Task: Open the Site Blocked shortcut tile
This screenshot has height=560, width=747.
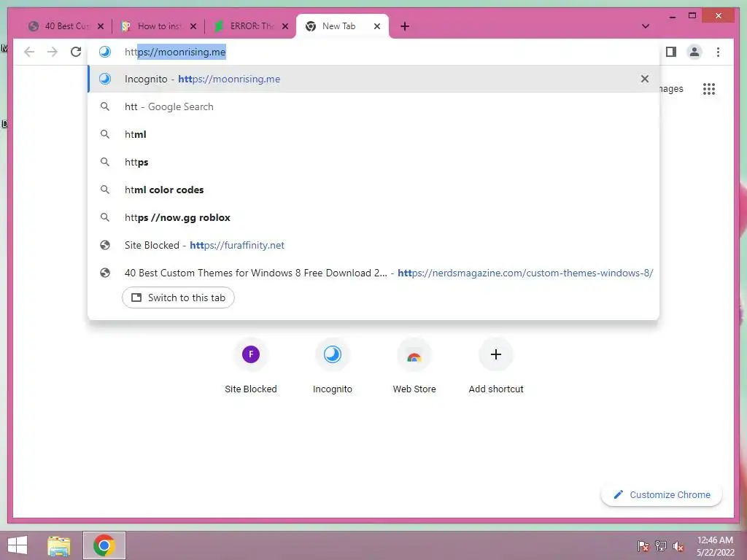Action: [x=251, y=366]
